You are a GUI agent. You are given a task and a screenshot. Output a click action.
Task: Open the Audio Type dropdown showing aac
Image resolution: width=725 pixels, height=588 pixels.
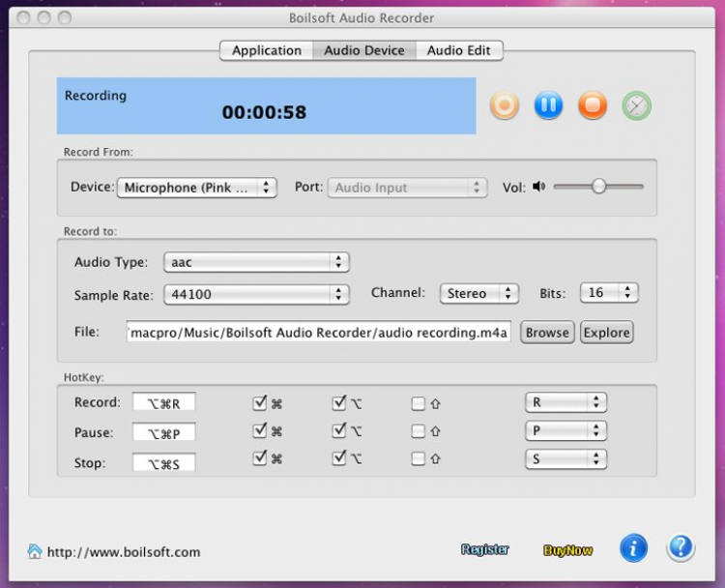click(256, 262)
